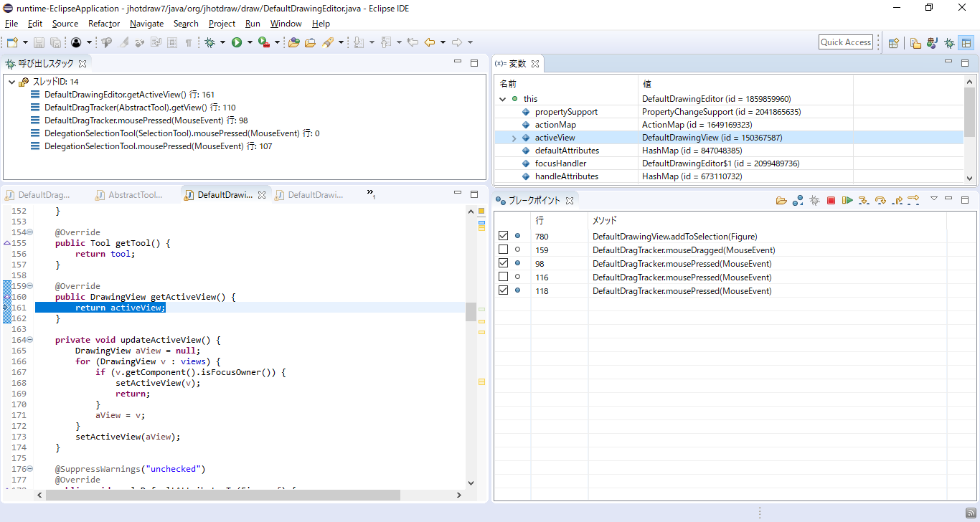Open the Project menu
The width and height of the screenshot is (980, 522).
click(x=222, y=24)
